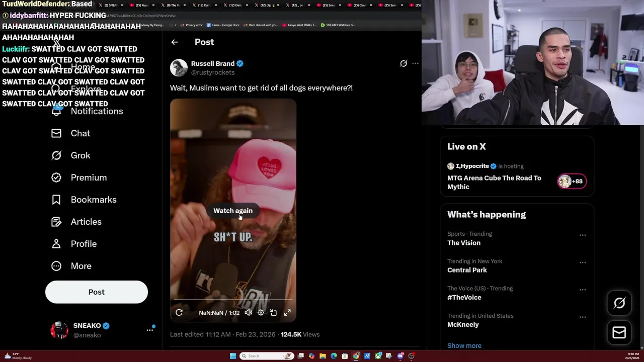The image size is (644, 362).
Task: Open Microsoft Store from the taskbar
Action: pos(345,356)
